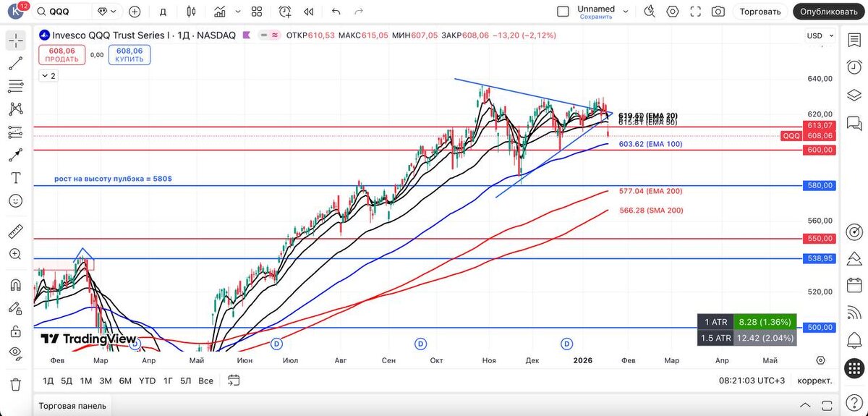Select the 1М date range
The image size is (868, 416).
[x=85, y=381]
